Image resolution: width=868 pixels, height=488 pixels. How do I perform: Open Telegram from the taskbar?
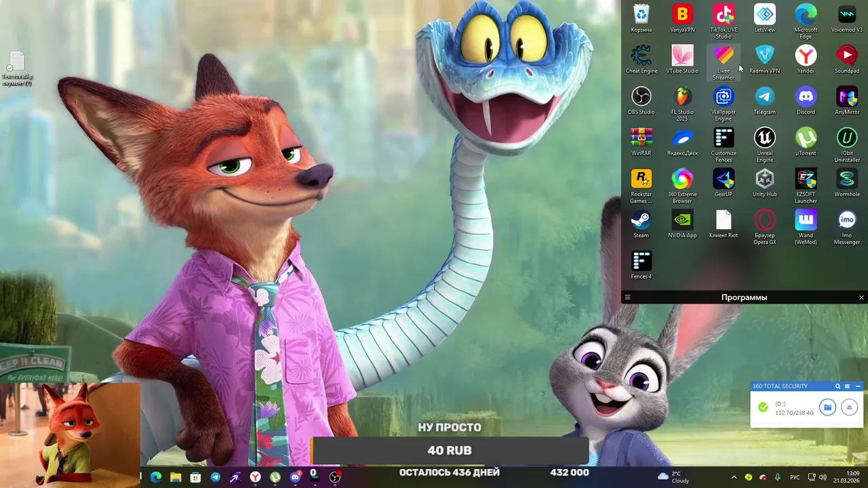tap(215, 477)
